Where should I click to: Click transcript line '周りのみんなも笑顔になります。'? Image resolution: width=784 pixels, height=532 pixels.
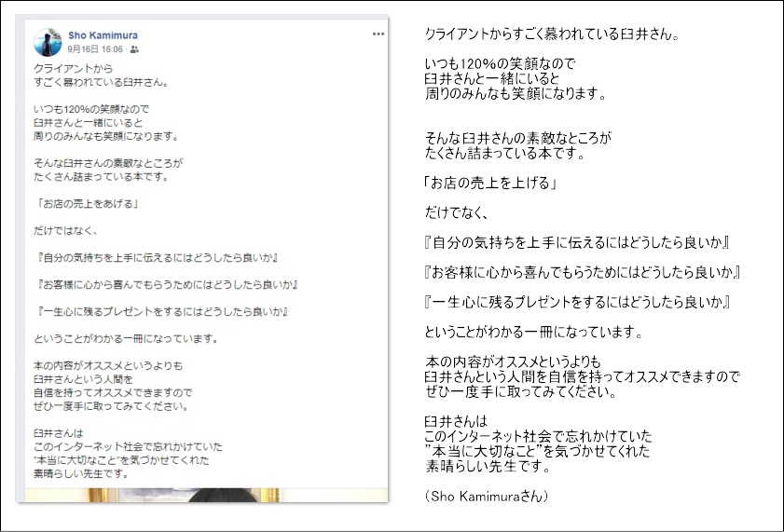point(516,93)
